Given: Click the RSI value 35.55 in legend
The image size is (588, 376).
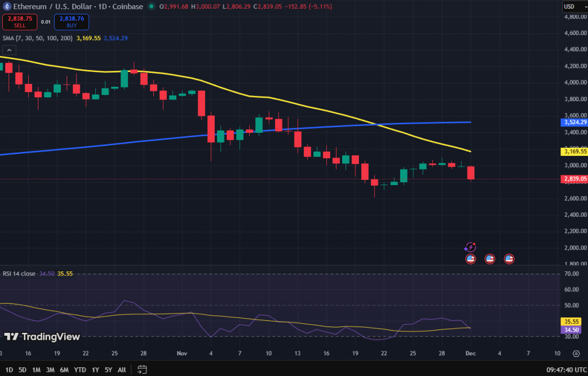Looking at the screenshot, I should [65, 274].
